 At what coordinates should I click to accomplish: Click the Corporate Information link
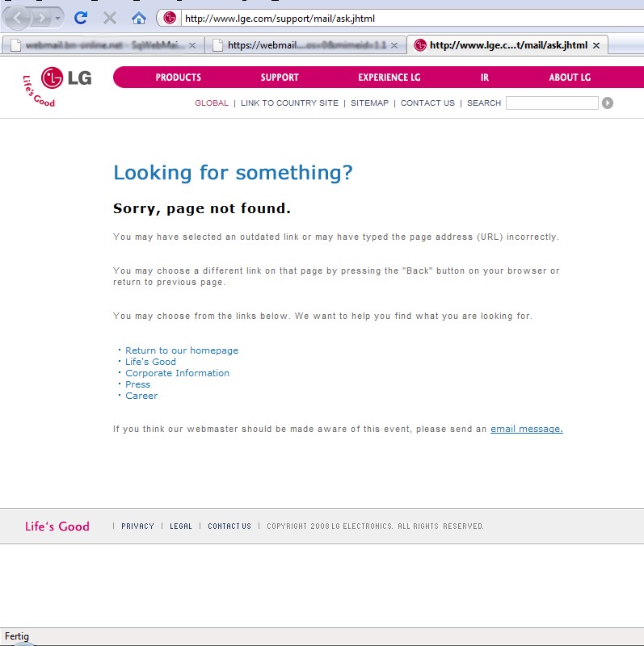[177, 373]
